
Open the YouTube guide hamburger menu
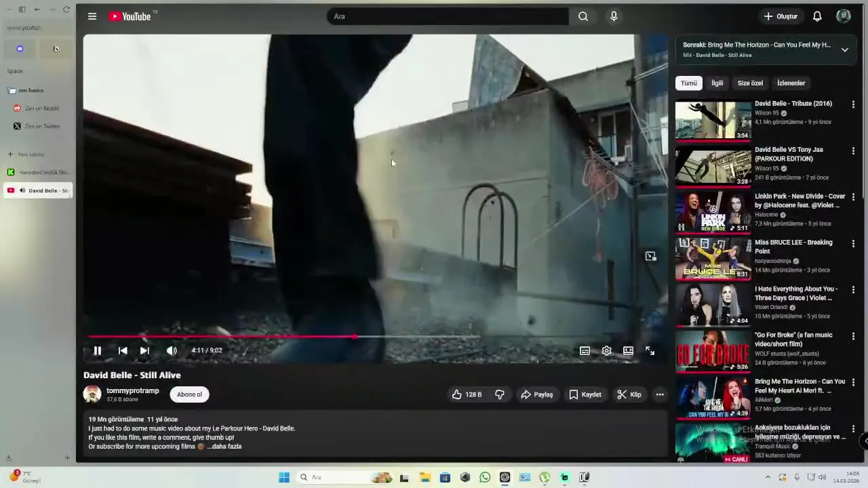[x=92, y=16]
